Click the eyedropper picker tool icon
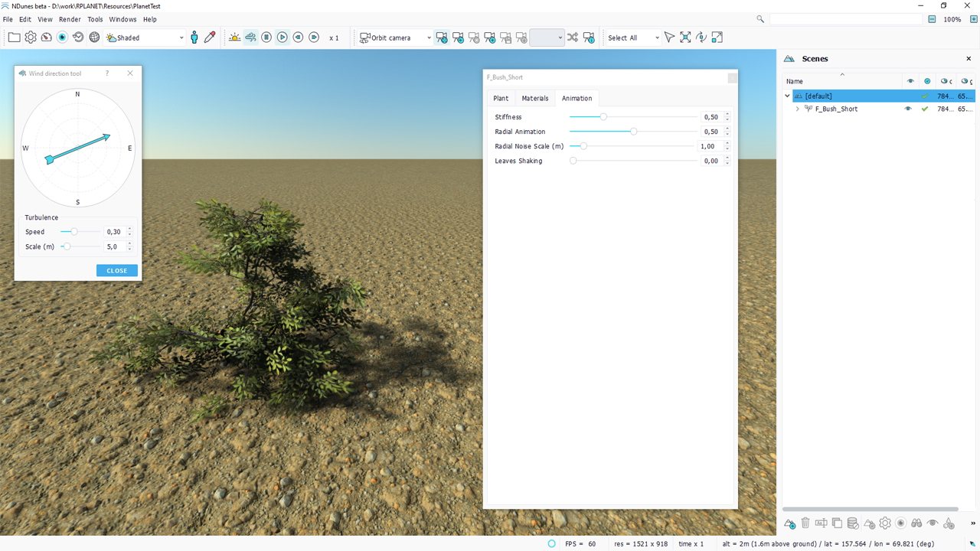Image resolution: width=980 pixels, height=551 pixels. tap(210, 37)
